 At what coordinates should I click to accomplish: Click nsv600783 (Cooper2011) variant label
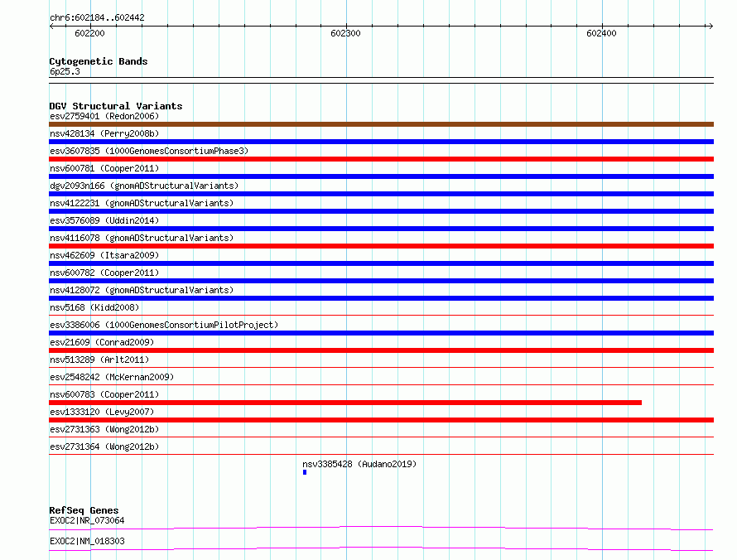coord(104,394)
